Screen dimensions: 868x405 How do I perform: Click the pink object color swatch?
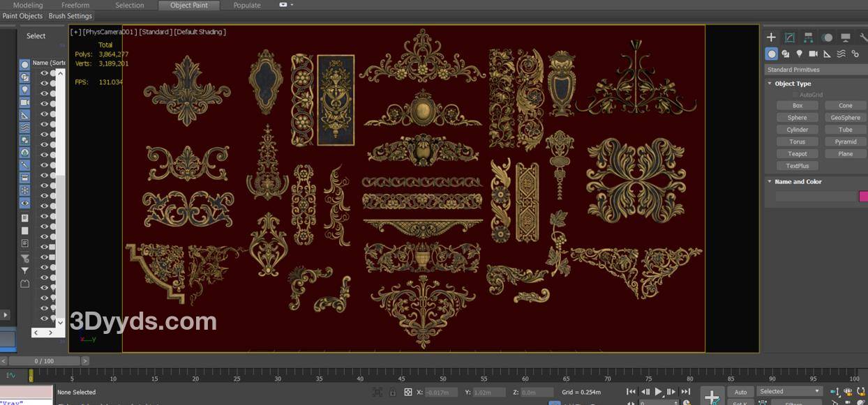click(x=864, y=197)
